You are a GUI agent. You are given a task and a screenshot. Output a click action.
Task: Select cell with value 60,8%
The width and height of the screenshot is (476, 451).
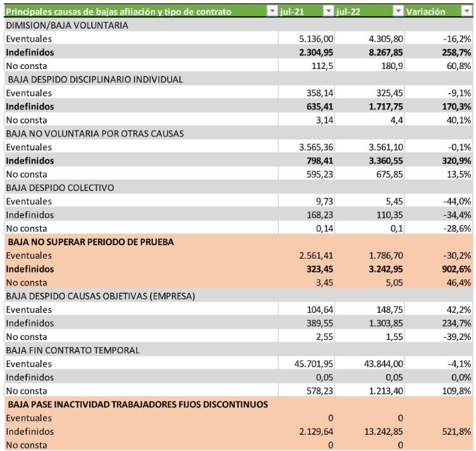(438, 66)
